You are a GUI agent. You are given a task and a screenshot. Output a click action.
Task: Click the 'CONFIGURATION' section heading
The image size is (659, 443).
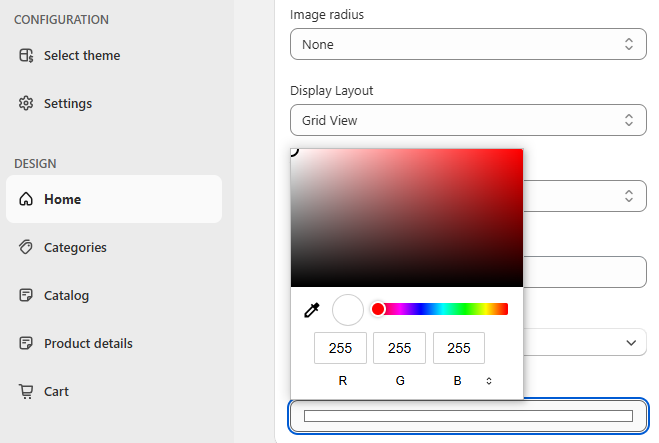point(61,20)
